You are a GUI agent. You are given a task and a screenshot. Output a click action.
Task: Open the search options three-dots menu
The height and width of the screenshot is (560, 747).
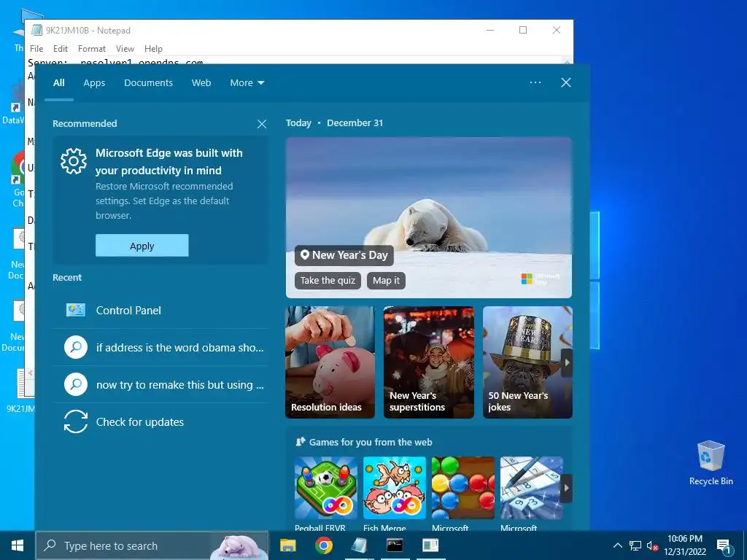535,82
